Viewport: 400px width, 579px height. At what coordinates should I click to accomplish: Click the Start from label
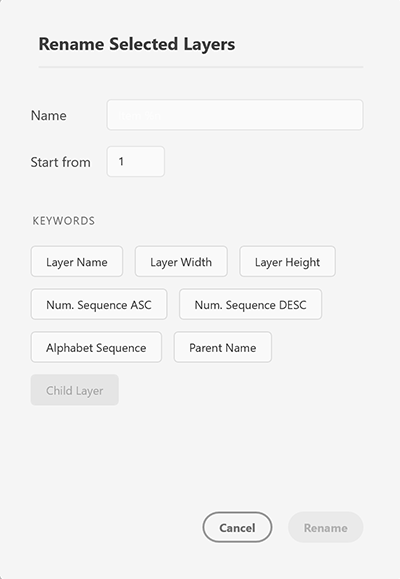tap(60, 162)
